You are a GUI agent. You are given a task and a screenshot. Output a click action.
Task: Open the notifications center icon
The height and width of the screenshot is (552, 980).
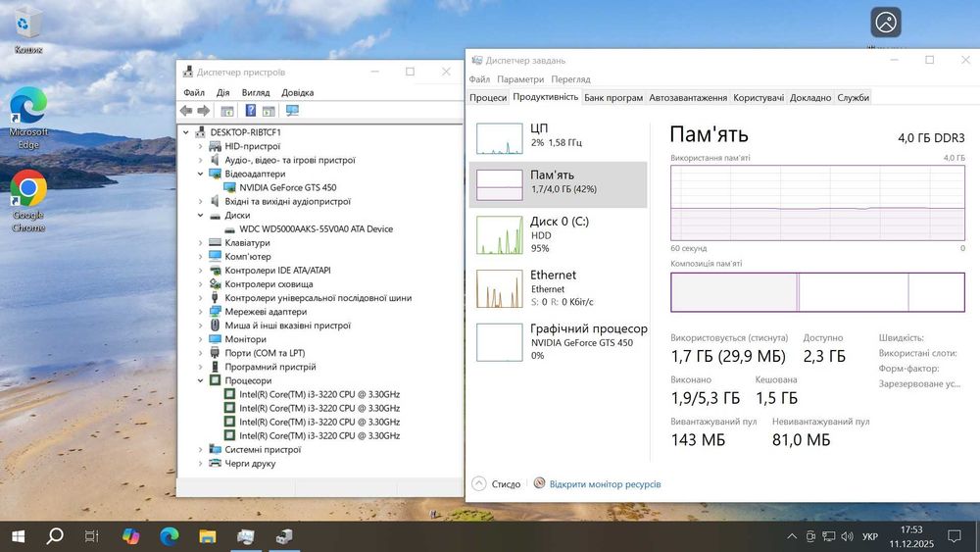[x=955, y=536]
